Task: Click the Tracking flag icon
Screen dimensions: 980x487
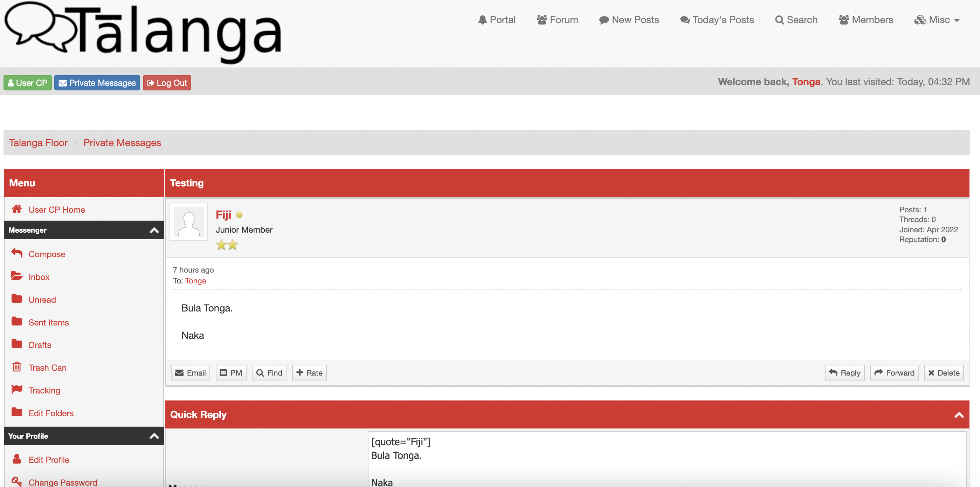Action: click(x=17, y=389)
